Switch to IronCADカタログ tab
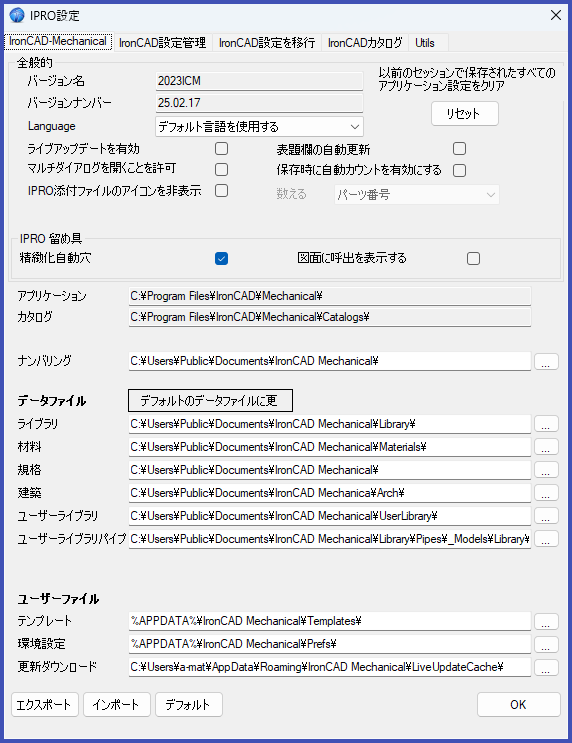 coord(365,43)
